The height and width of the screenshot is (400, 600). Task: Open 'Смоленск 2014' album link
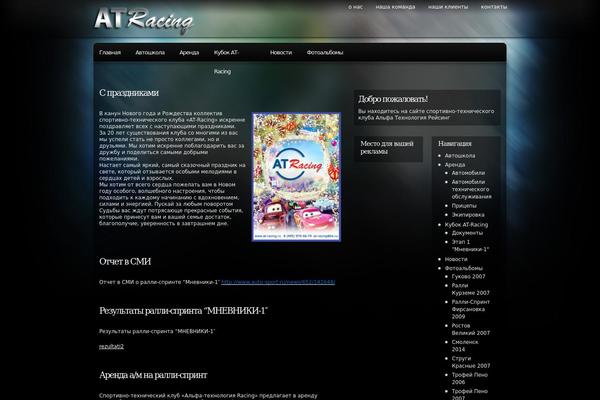tap(465, 346)
